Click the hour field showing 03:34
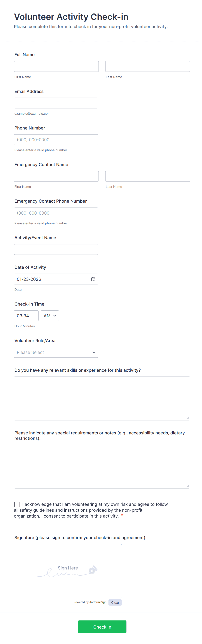The height and width of the screenshot is (644, 202). coord(26,316)
